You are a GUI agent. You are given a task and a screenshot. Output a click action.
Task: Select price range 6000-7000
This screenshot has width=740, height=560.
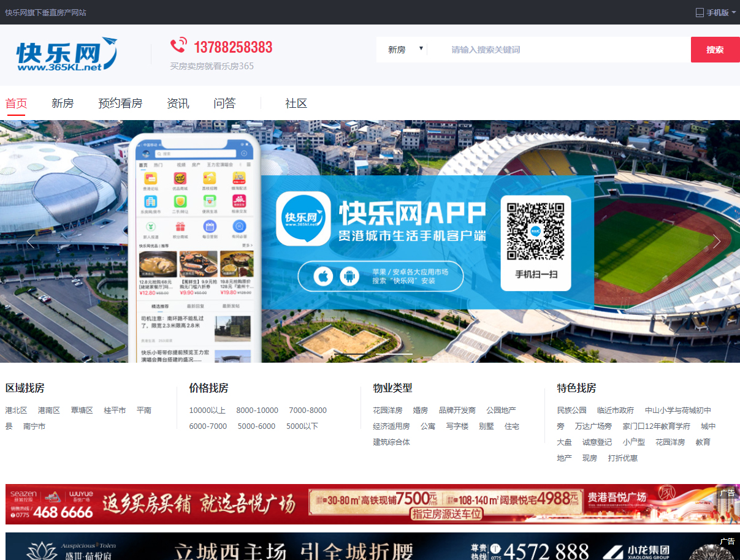[x=208, y=426]
